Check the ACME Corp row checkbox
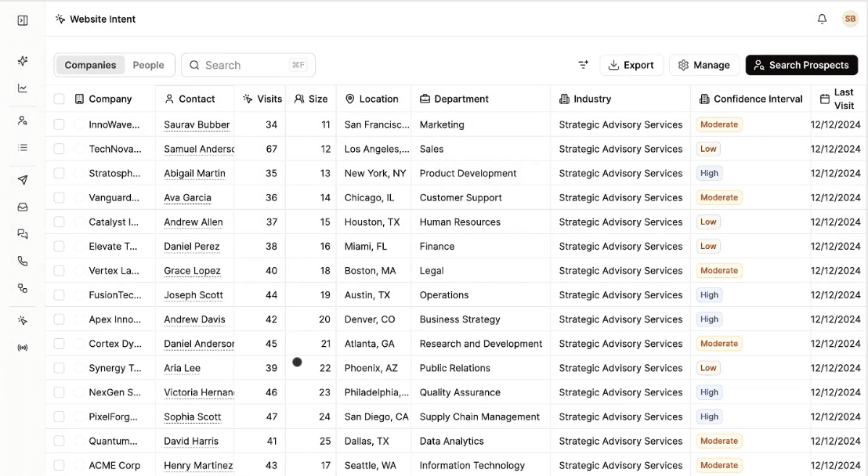This screenshot has height=476, width=868. (60, 466)
